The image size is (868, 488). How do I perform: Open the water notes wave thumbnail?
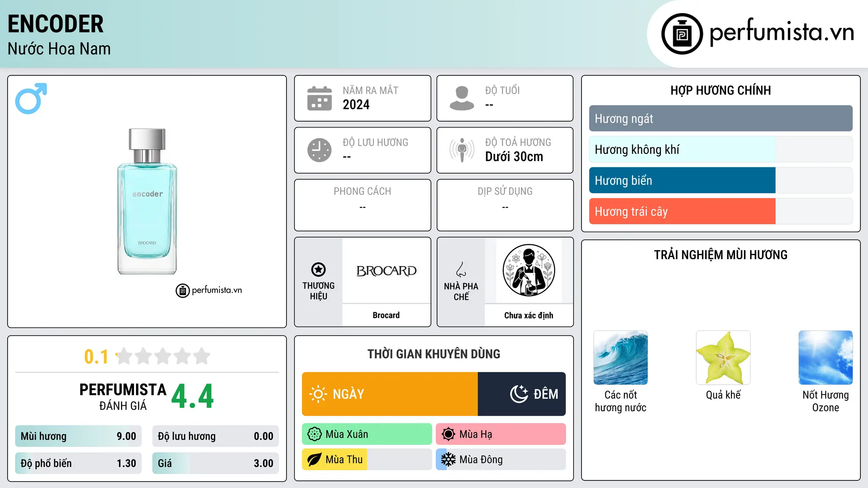[620, 358]
